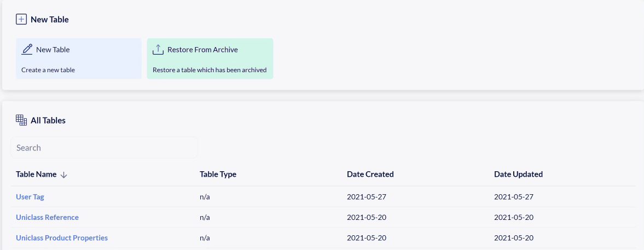Select the Uniclass Product Properties table type cell
Screen dimensions: 644x250
tap(205, 238)
